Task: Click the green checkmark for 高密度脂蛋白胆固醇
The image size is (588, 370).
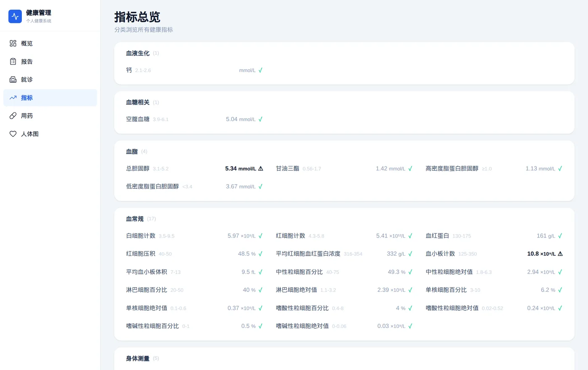Action: click(x=560, y=169)
